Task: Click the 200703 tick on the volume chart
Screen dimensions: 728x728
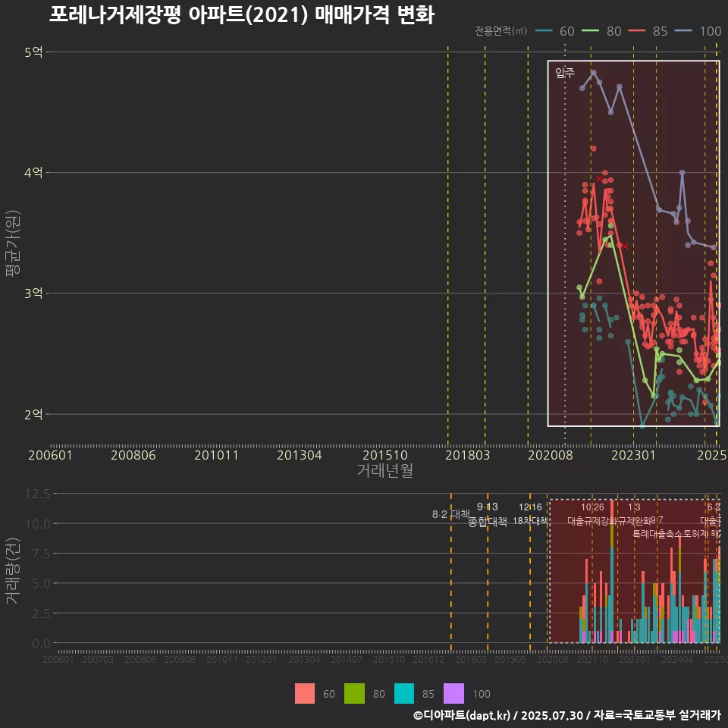Action: tap(98, 659)
